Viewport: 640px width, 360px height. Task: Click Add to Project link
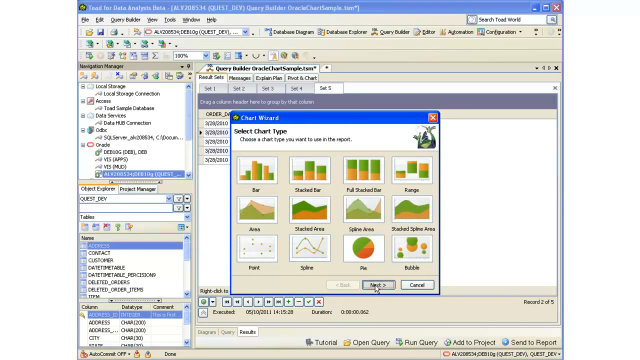point(470,342)
